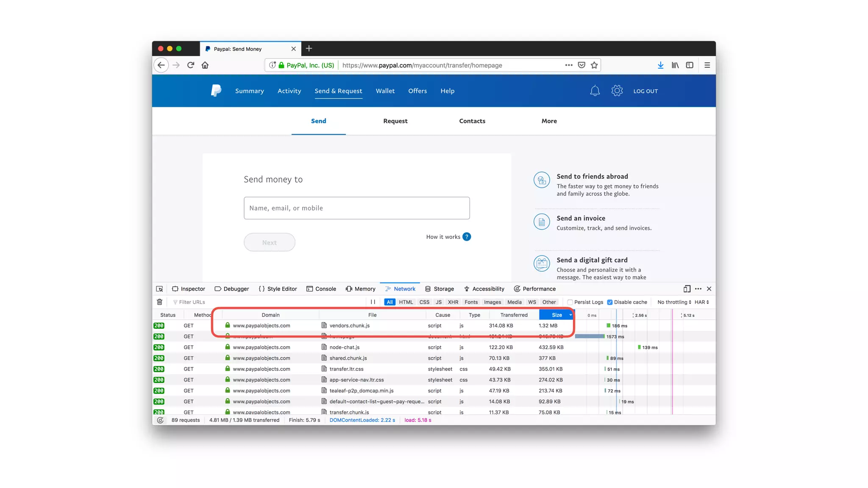Enable the Persist Logs checkbox

point(570,302)
